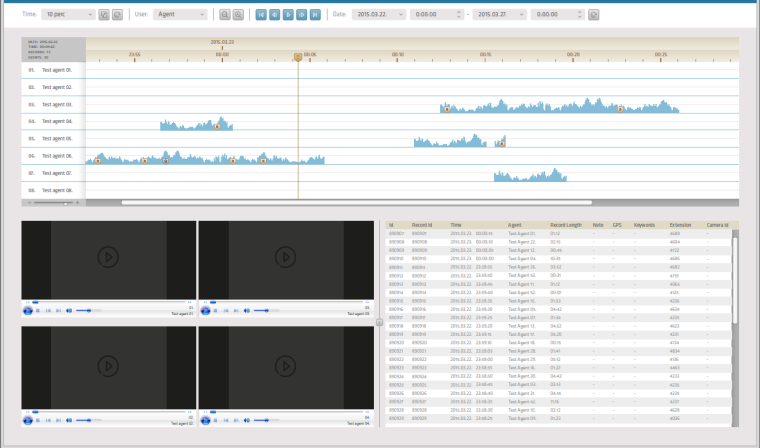Open the end date dropdown 2015.03.27.
Screen dimensions: 760x448
(x=499, y=15)
